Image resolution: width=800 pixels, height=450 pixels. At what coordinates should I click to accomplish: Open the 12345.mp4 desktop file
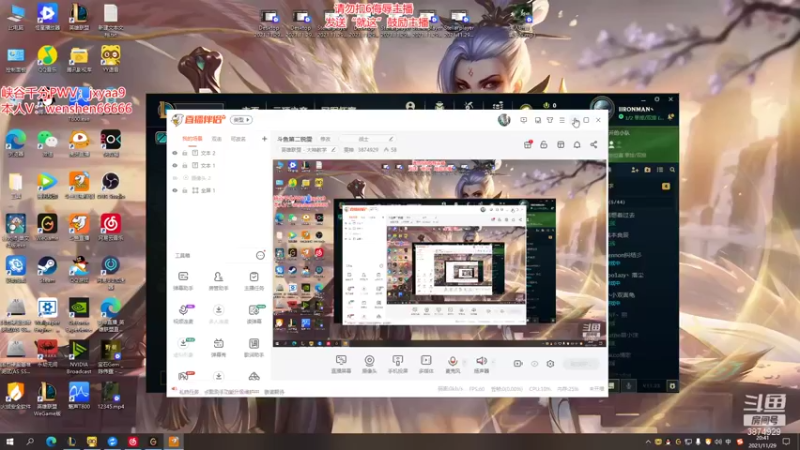[x=110, y=396]
